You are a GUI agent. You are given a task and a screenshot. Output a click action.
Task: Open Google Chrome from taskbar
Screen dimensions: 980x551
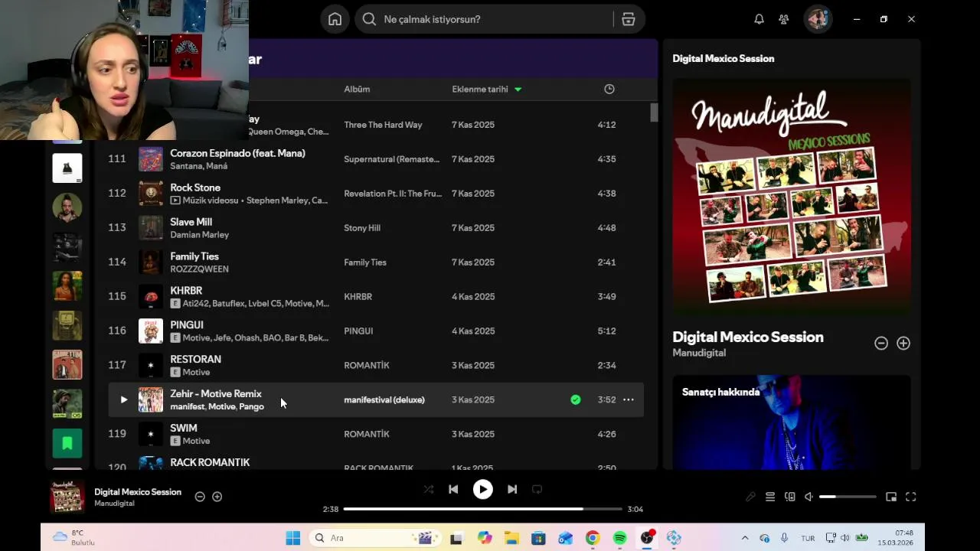(593, 538)
